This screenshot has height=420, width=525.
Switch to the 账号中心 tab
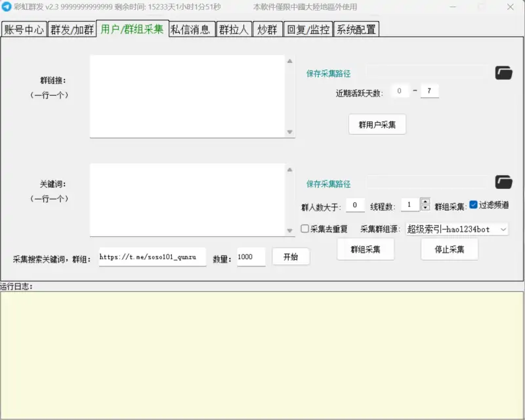24,29
